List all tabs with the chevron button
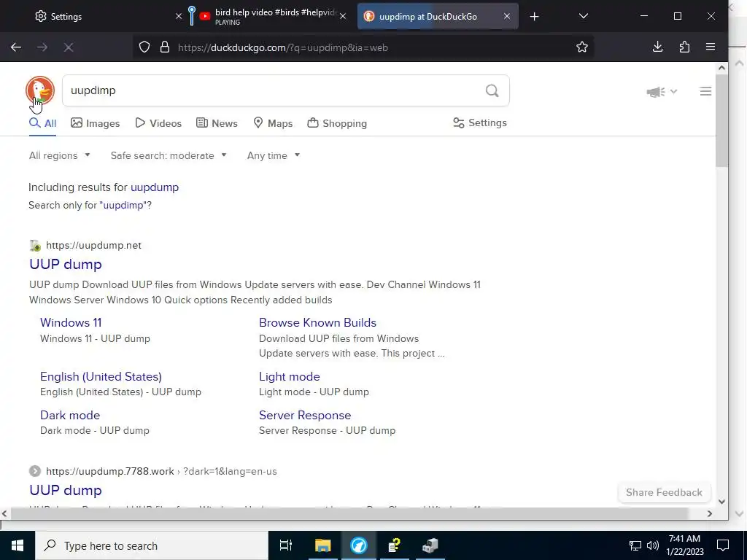This screenshot has width=747, height=560. [583, 16]
